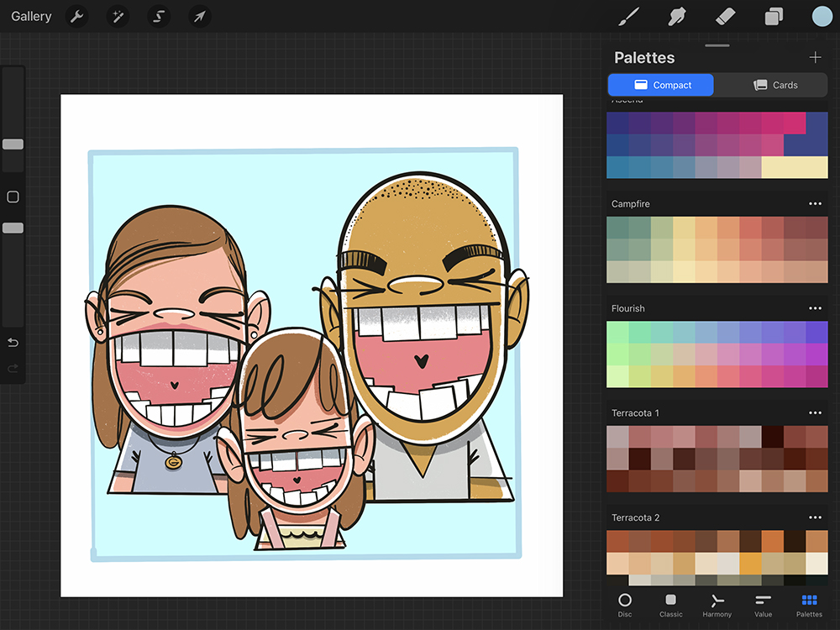Return to the Gallery

pos(31,17)
